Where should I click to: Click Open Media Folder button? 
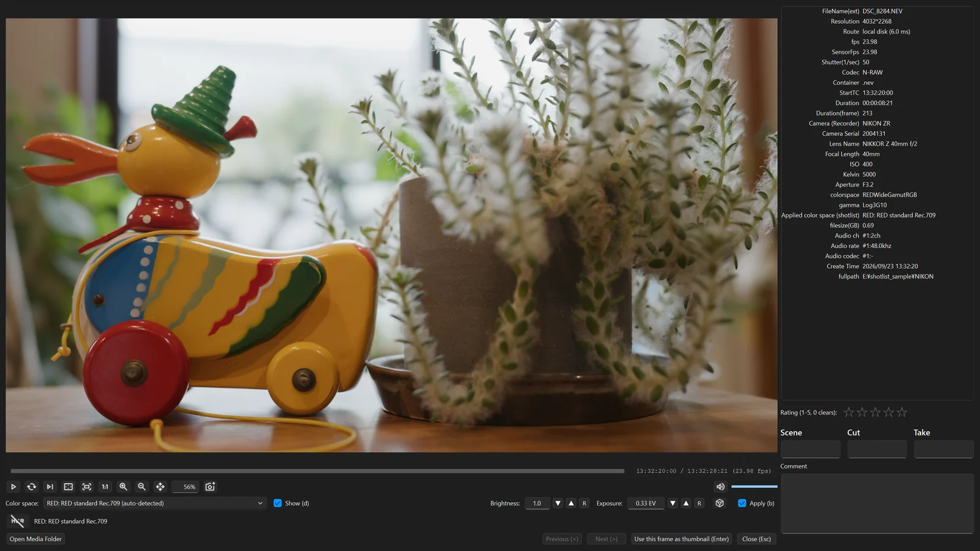point(36,539)
